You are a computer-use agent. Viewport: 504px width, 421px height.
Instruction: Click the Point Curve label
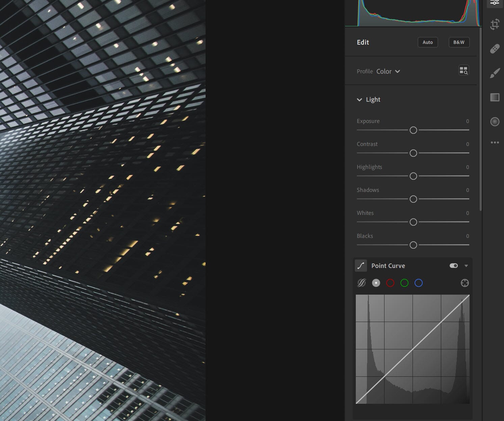click(x=388, y=266)
